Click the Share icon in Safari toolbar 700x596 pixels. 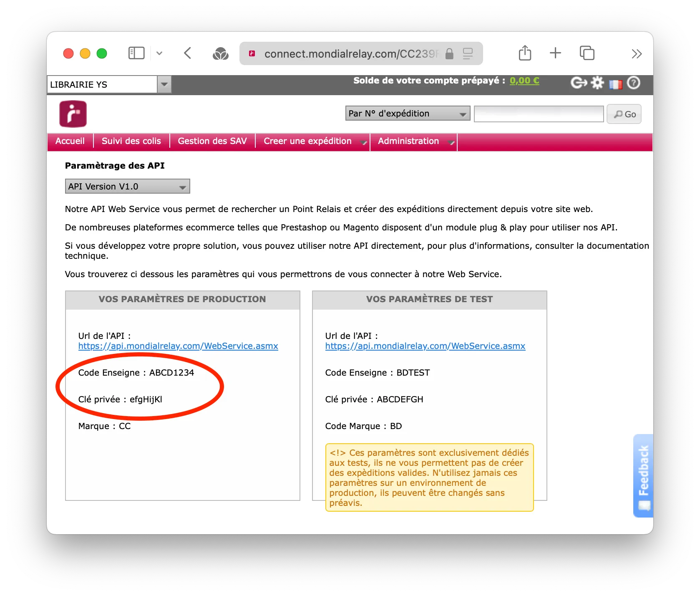tap(525, 53)
